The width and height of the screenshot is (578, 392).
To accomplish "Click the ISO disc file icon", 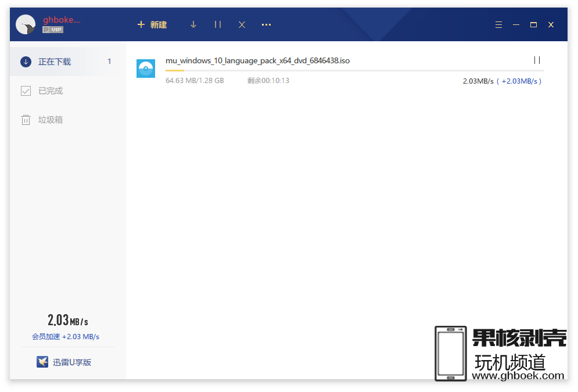I will [146, 69].
